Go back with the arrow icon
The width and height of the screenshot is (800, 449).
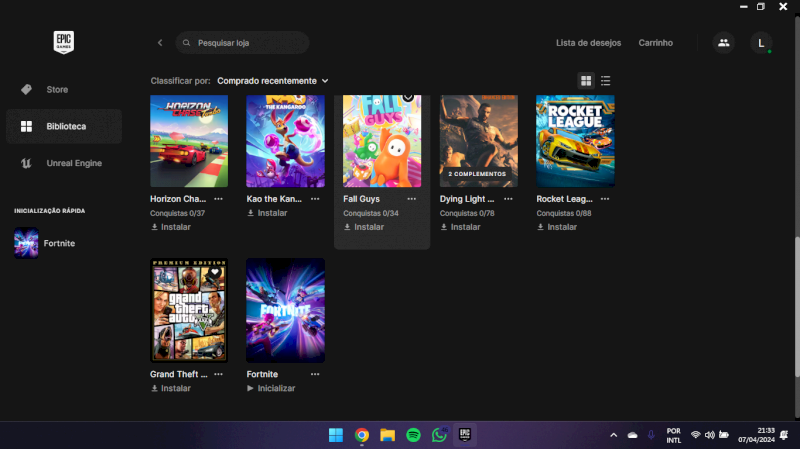tap(160, 43)
